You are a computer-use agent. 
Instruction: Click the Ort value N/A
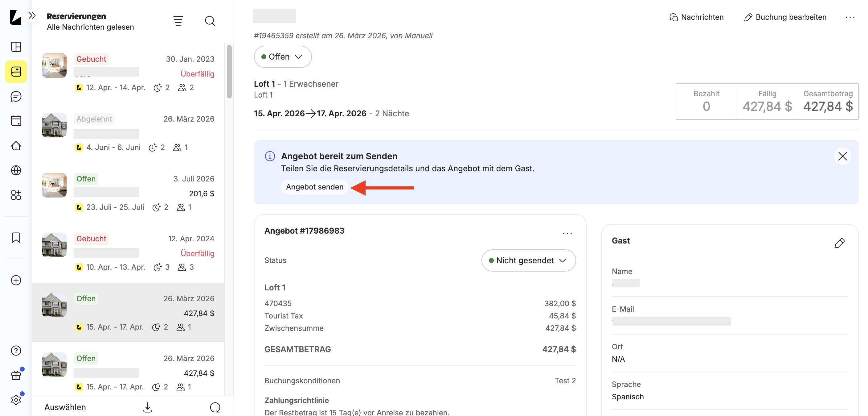(618, 359)
